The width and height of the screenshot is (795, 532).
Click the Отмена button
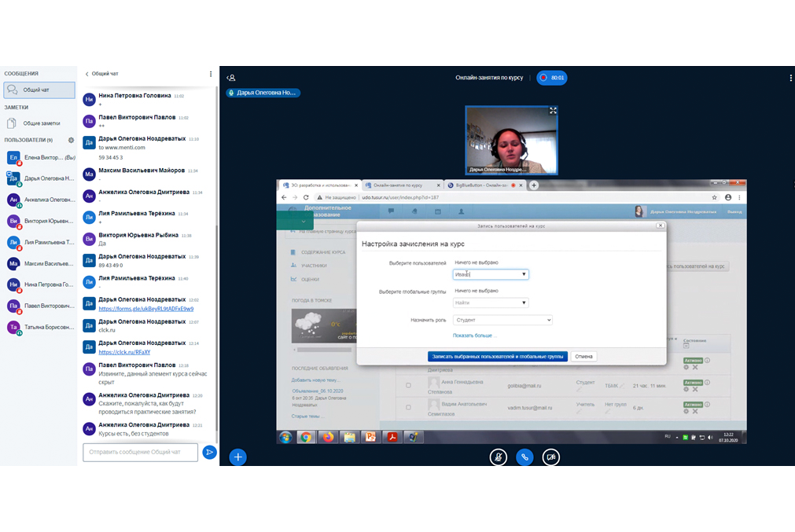[583, 357]
